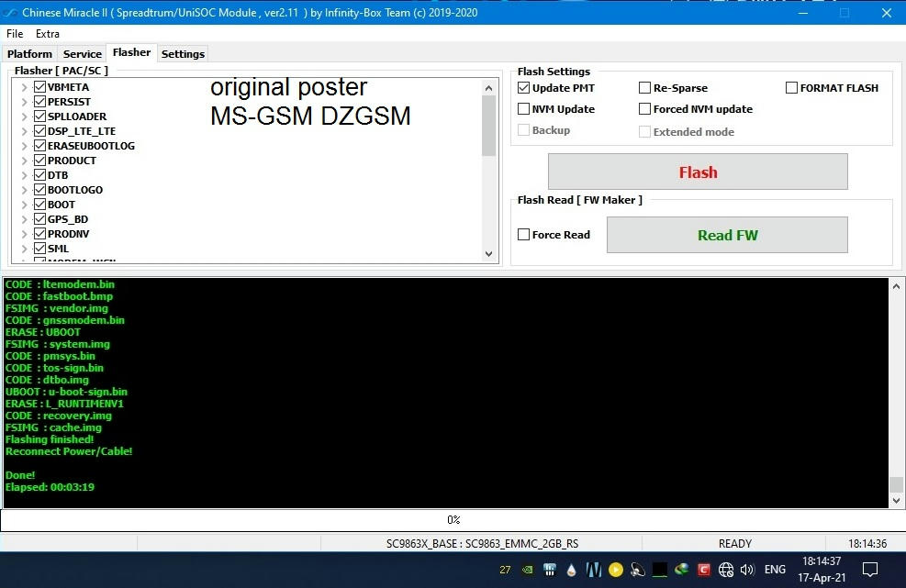
Task: Expand the PRODNV tree node
Action: pyautogui.click(x=24, y=234)
